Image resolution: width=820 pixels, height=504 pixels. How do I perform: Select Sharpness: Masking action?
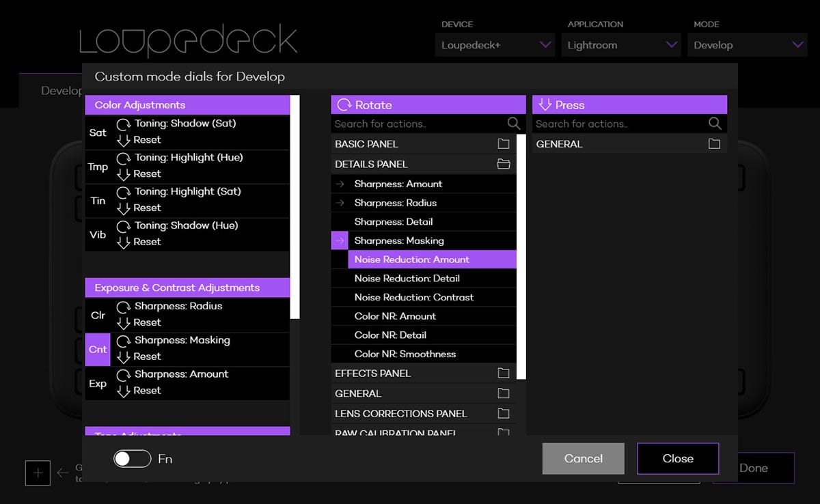pyautogui.click(x=424, y=240)
